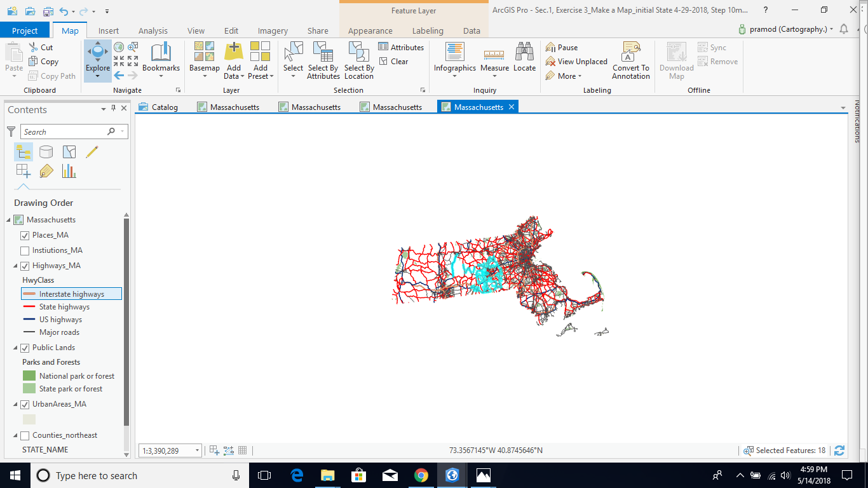Open Select By Attributes

[x=323, y=60]
